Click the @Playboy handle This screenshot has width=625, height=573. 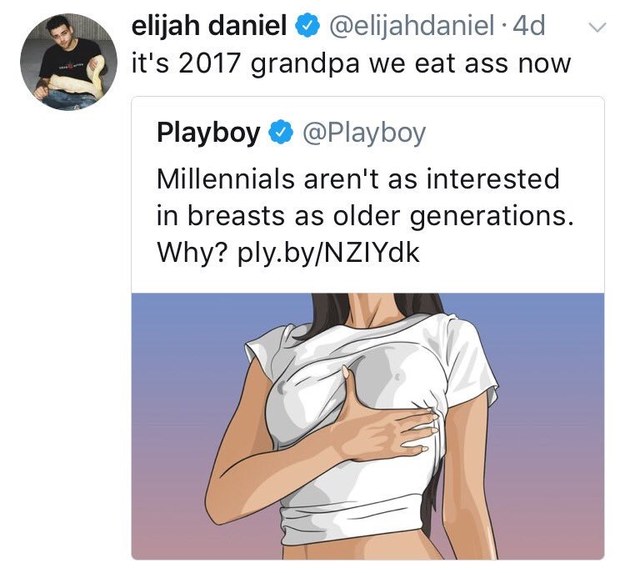point(364,133)
